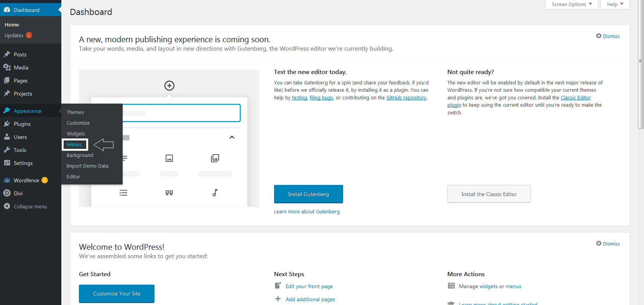Click the audio note block icon
644x305 pixels.
click(215, 193)
